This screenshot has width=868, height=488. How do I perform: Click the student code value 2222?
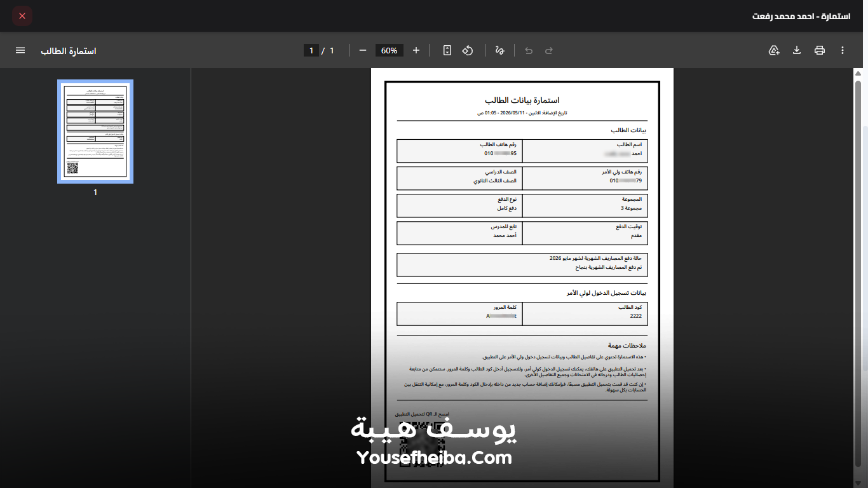(x=636, y=316)
